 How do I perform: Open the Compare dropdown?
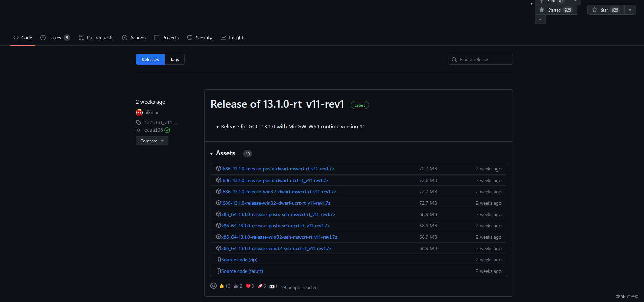tap(152, 141)
